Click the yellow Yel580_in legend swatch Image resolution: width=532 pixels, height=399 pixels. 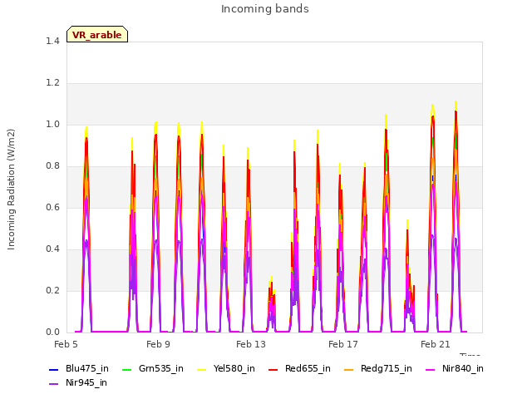(x=201, y=369)
